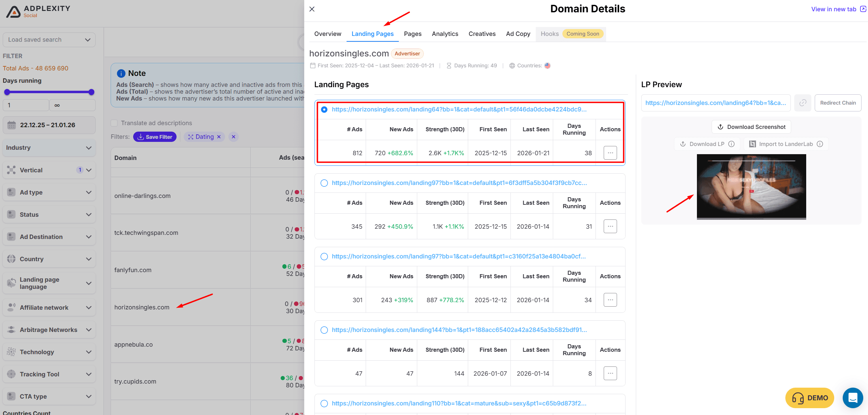Click the info icon next to Download LP
The height and width of the screenshot is (415, 868).
pyautogui.click(x=731, y=144)
